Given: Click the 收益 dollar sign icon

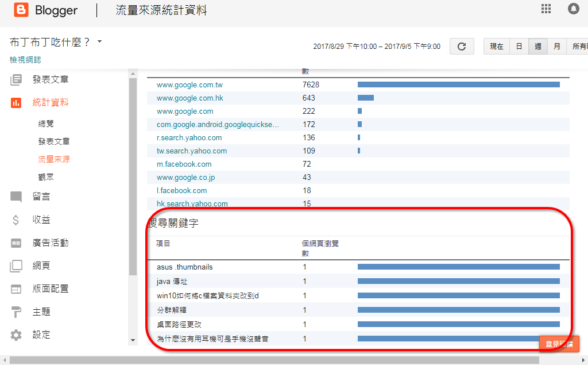Looking at the screenshot, I should pos(16,220).
